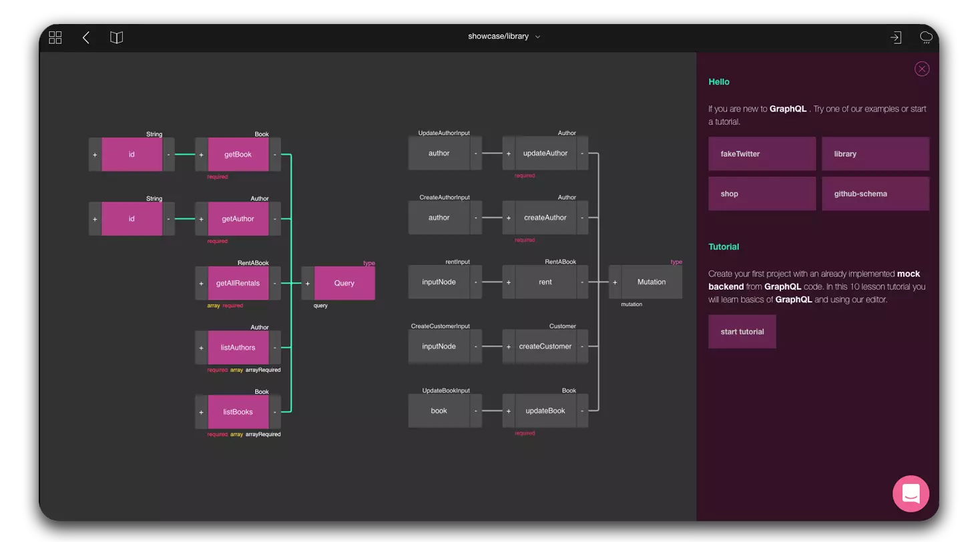Click the minus port on createAuthor node
Viewport: 980px width, 542px height.
(582, 218)
